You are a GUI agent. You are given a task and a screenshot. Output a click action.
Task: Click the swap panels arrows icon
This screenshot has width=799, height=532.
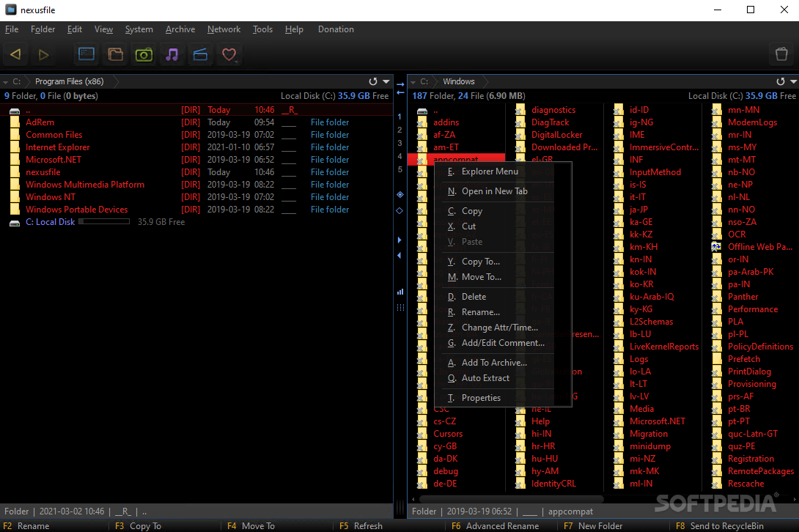pos(400,89)
